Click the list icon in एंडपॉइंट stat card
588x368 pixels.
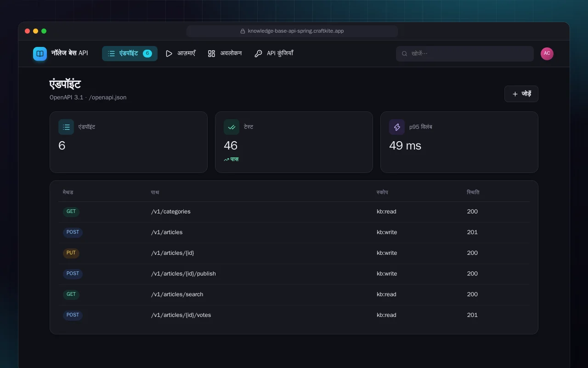pyautogui.click(x=66, y=127)
